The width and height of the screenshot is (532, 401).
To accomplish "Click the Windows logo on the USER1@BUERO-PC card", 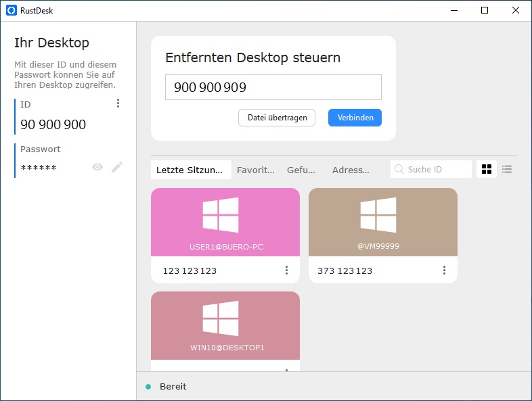I will point(221,215).
